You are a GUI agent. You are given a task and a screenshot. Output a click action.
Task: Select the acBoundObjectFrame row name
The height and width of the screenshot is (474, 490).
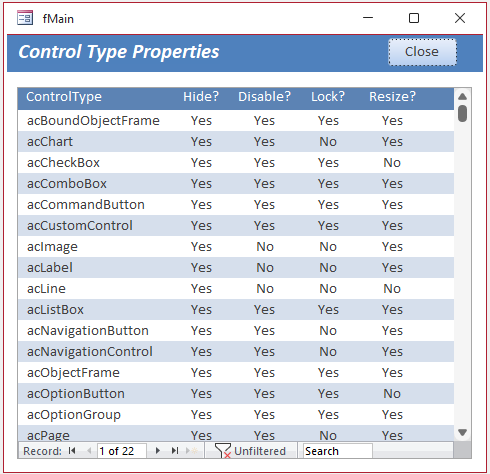pos(93,121)
